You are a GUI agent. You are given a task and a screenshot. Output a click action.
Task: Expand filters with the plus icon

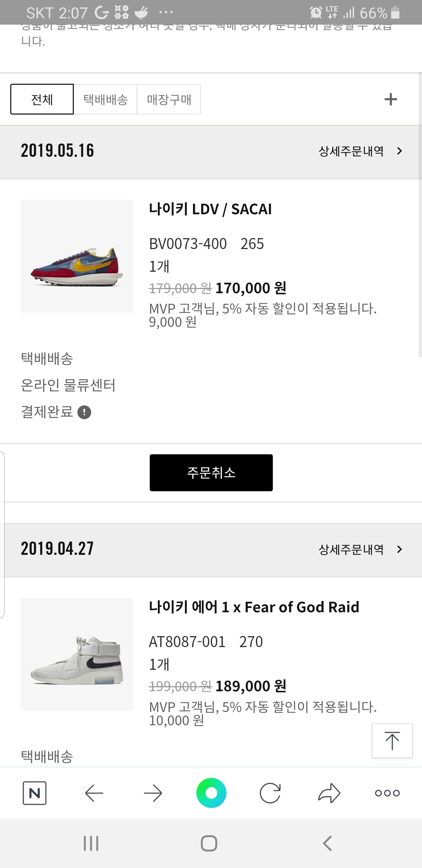pyautogui.click(x=391, y=99)
